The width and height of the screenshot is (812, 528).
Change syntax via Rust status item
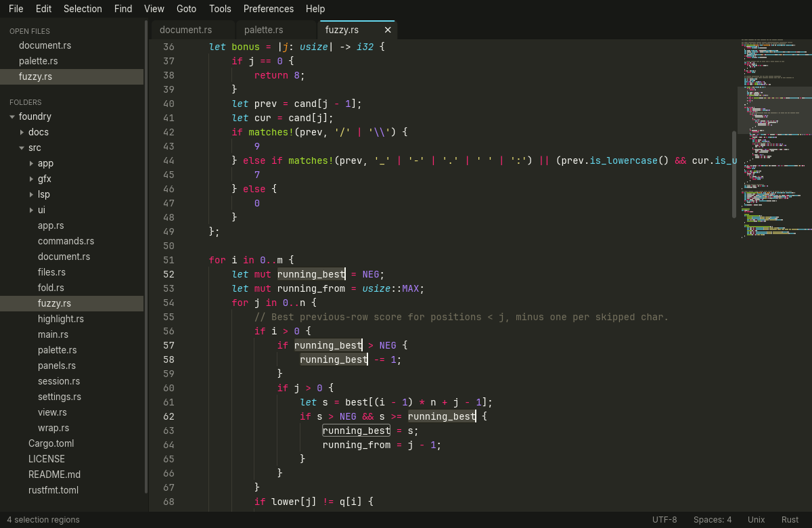790,520
